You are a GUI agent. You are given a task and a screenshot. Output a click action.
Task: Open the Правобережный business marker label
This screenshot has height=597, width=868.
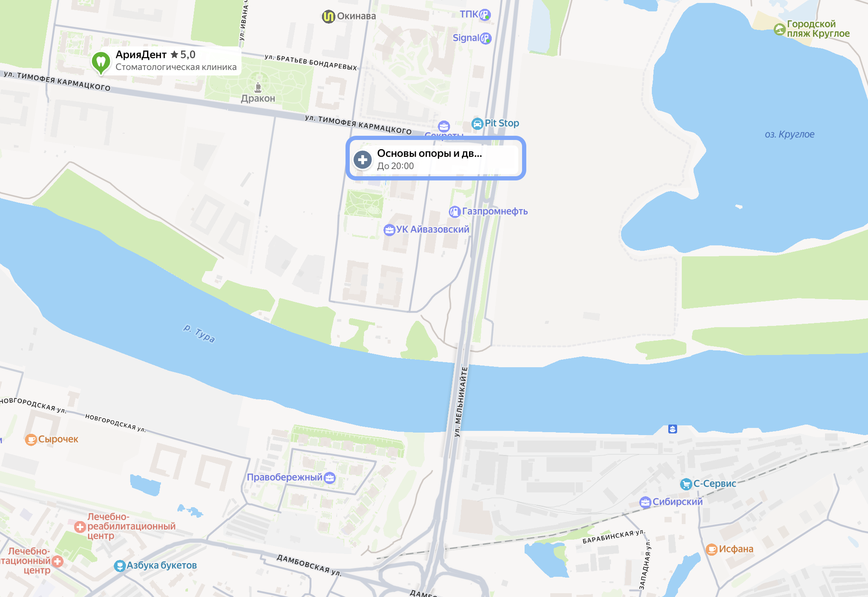284,477
